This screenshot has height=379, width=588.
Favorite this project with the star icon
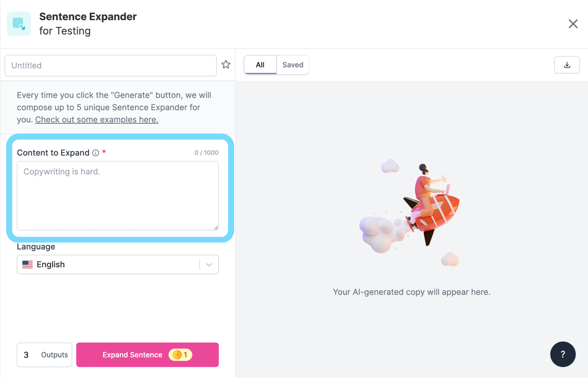(226, 65)
